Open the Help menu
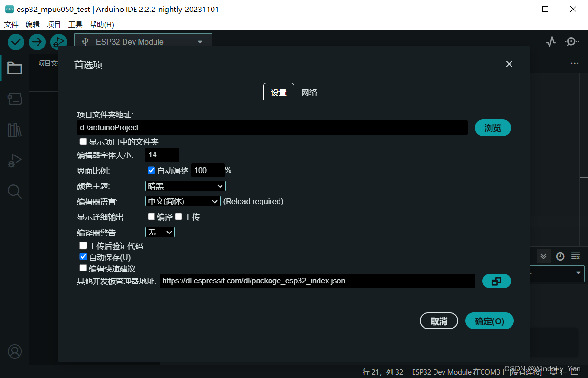The height and width of the screenshot is (378, 588). pos(102,24)
